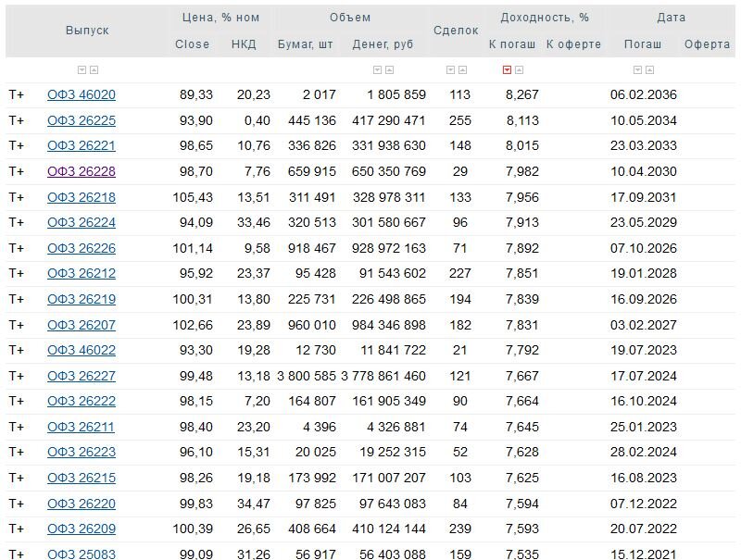Open the ОФЗ 26224 bond link
Viewport: 741px width, 560px height.
[x=82, y=222]
